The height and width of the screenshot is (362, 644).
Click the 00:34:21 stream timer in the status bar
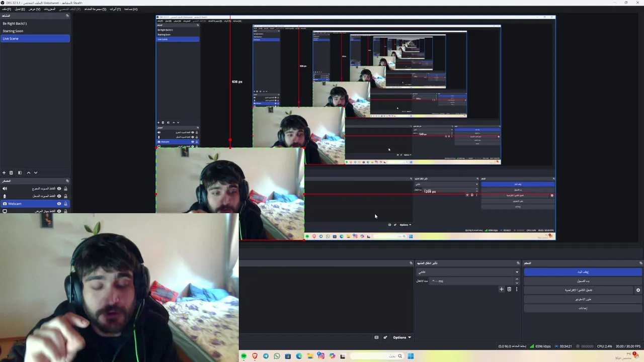[x=566, y=346]
